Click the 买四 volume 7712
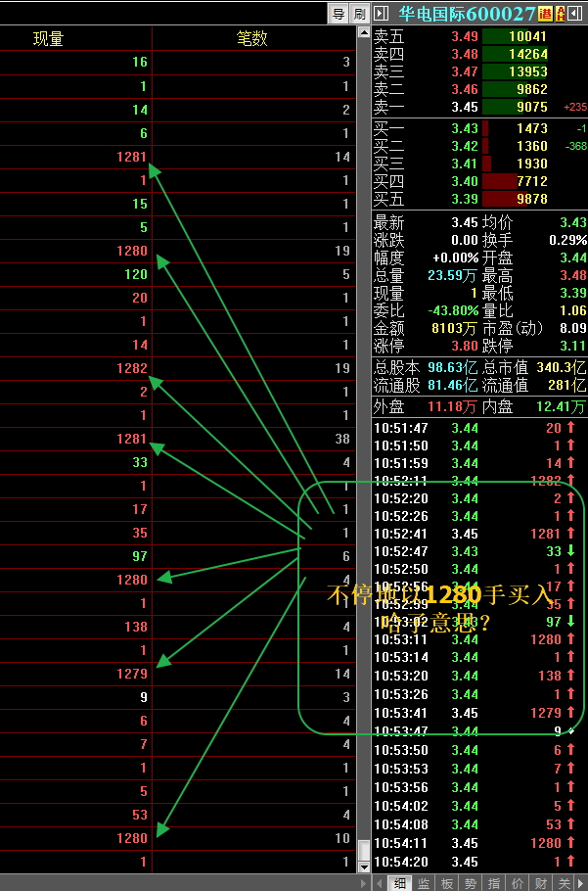The image size is (588, 891). click(x=532, y=182)
